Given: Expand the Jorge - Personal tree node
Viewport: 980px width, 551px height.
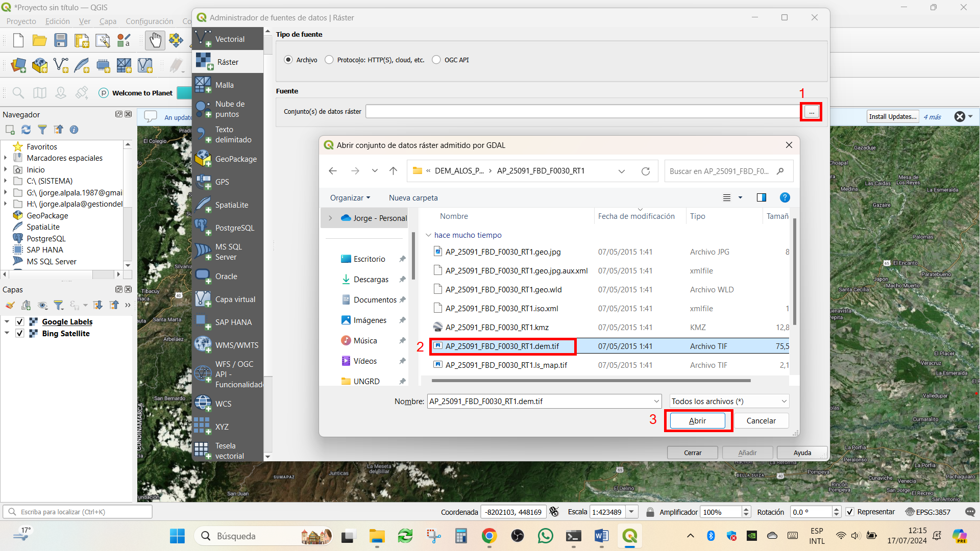Looking at the screenshot, I should tap(330, 218).
